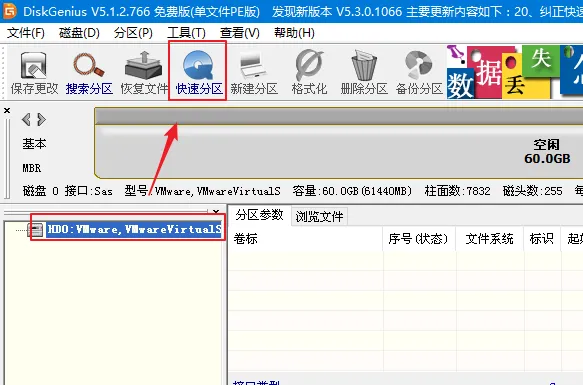
Task: Open the Help (帮助) menu
Action: pyautogui.click(x=294, y=33)
